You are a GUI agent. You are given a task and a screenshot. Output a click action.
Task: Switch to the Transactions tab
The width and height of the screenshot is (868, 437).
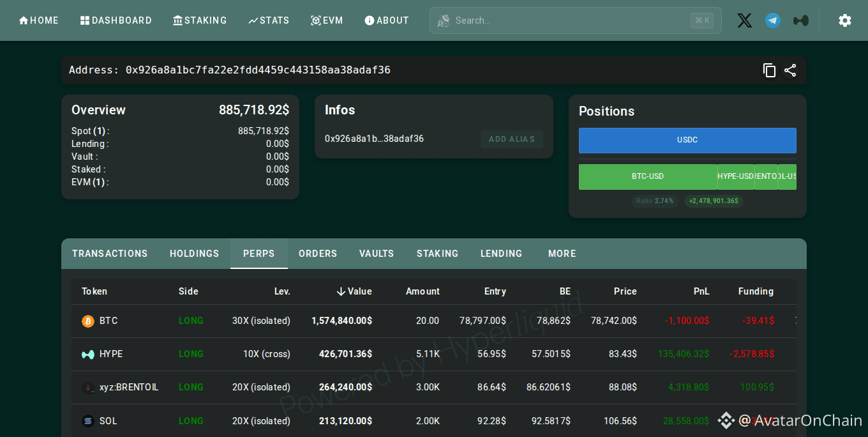point(110,254)
